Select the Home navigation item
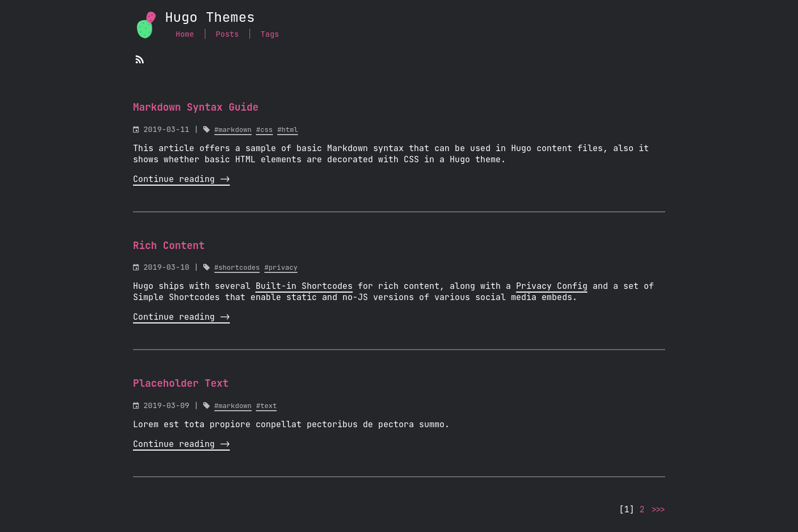 click(185, 34)
